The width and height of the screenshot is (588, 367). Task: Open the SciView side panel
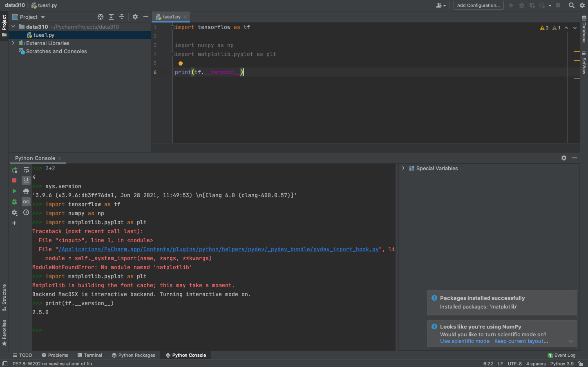(584, 63)
